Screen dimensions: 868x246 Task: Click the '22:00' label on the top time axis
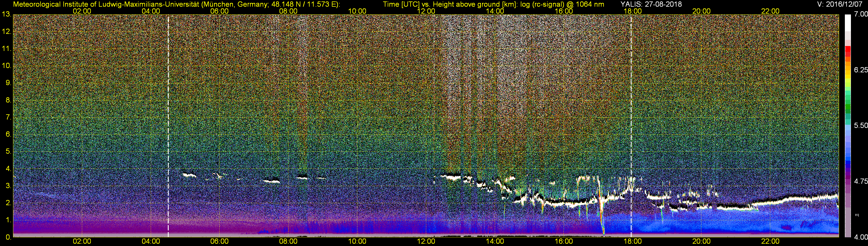(x=770, y=11)
